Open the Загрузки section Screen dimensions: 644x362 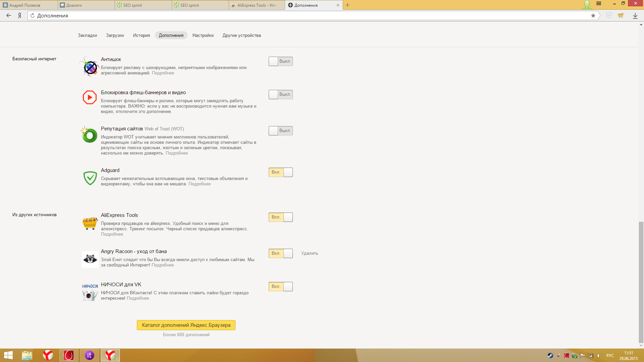tap(115, 35)
